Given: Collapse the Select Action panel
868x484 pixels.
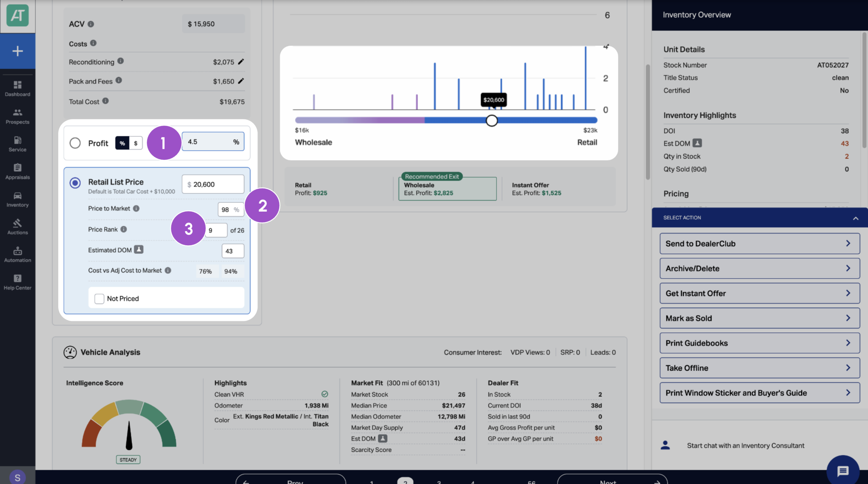Looking at the screenshot, I should tap(855, 218).
